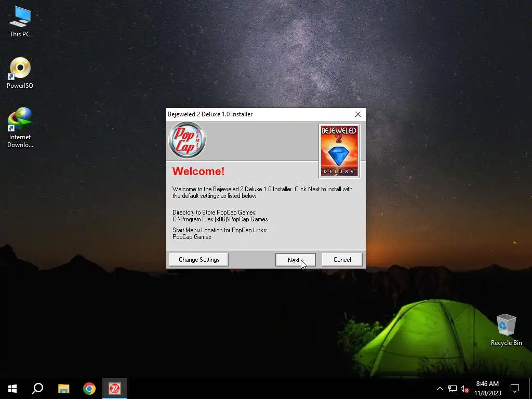Open taskbar search
The width and height of the screenshot is (532, 399).
[x=37, y=389]
